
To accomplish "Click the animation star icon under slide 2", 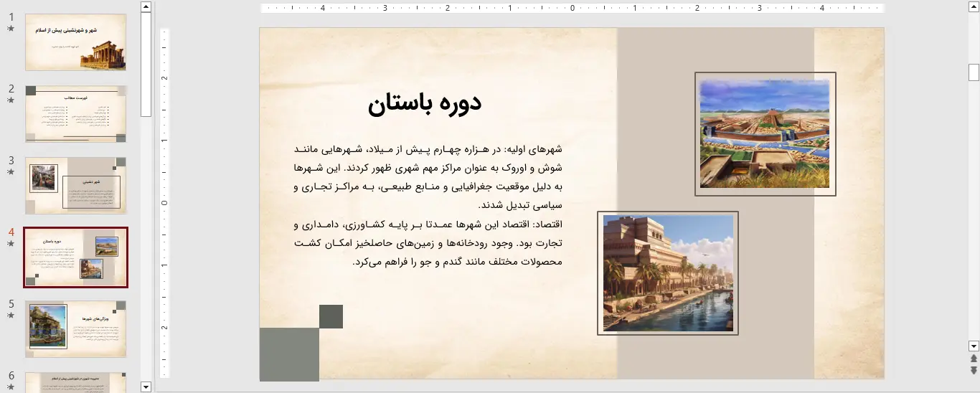I will pos(11,100).
